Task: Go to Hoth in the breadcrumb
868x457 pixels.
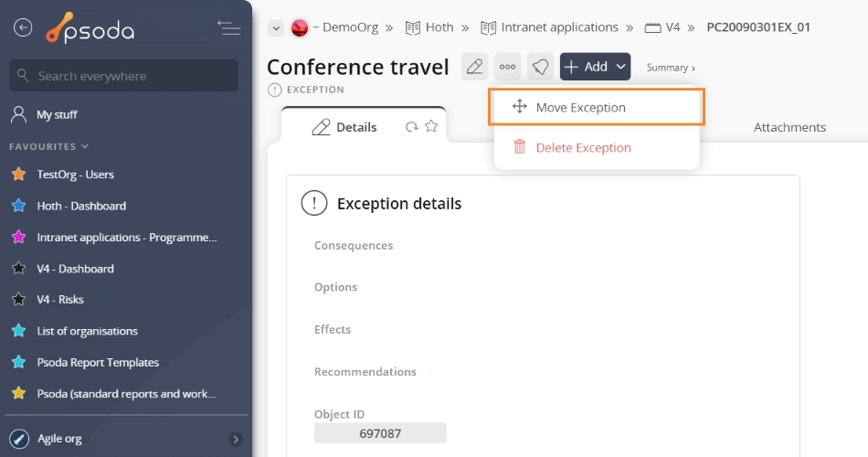Action: [439, 27]
